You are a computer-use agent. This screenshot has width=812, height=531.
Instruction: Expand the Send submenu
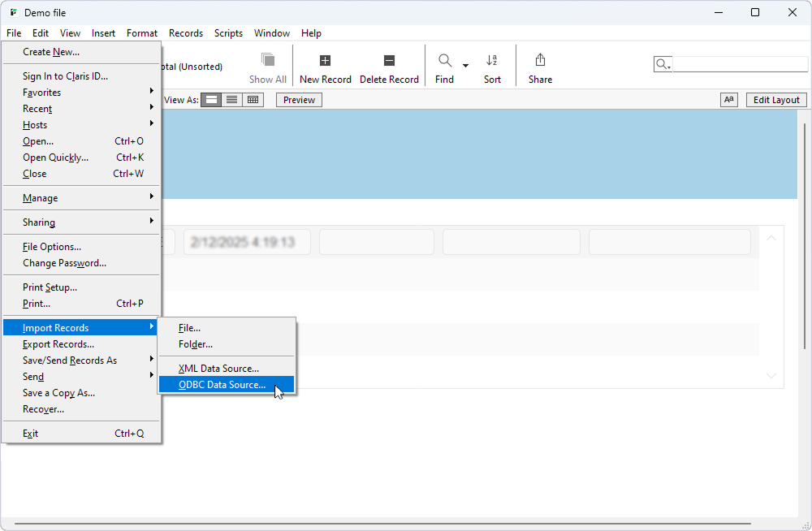click(151, 375)
